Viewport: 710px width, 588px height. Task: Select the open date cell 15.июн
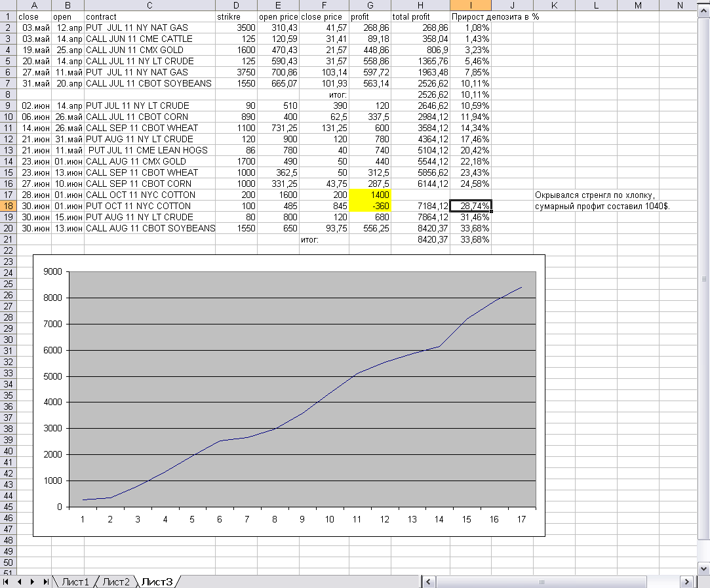tap(68, 217)
